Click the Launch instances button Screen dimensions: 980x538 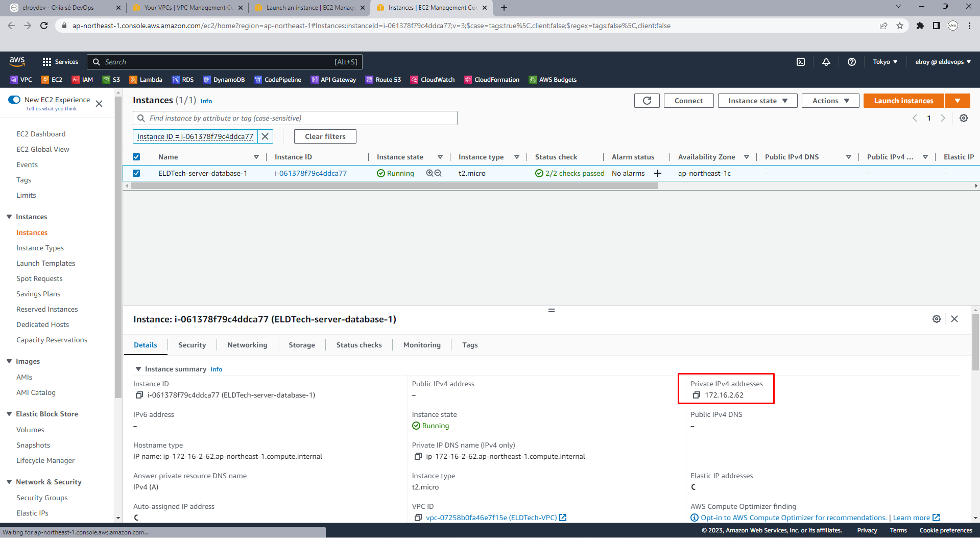(903, 101)
